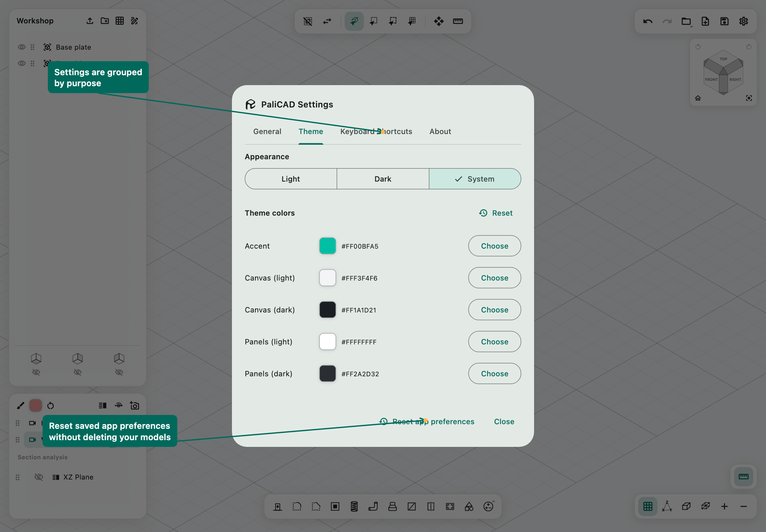Click the swap arrows icon in top toolbar
This screenshot has height=532, width=766.
pyautogui.click(x=327, y=21)
